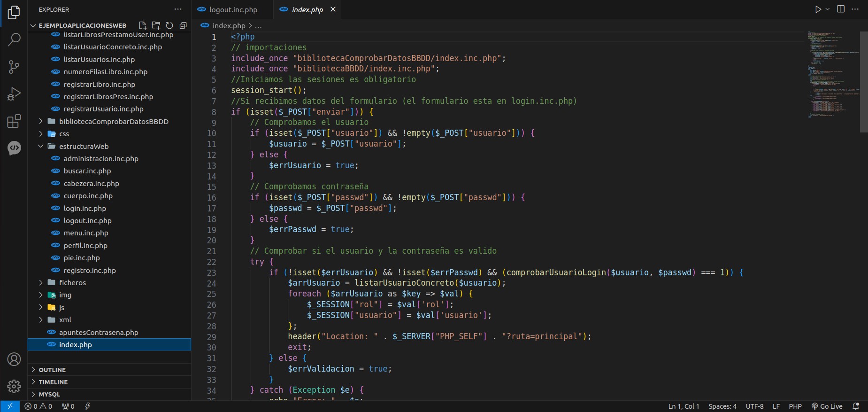Go to line via Ln 1, Col 1
This screenshot has width=868, height=412.
pyautogui.click(x=684, y=406)
